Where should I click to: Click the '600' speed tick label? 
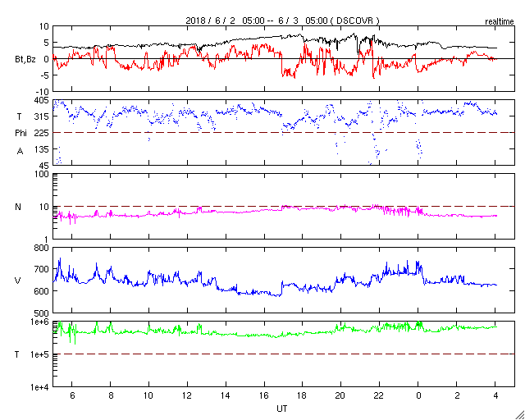(43, 291)
